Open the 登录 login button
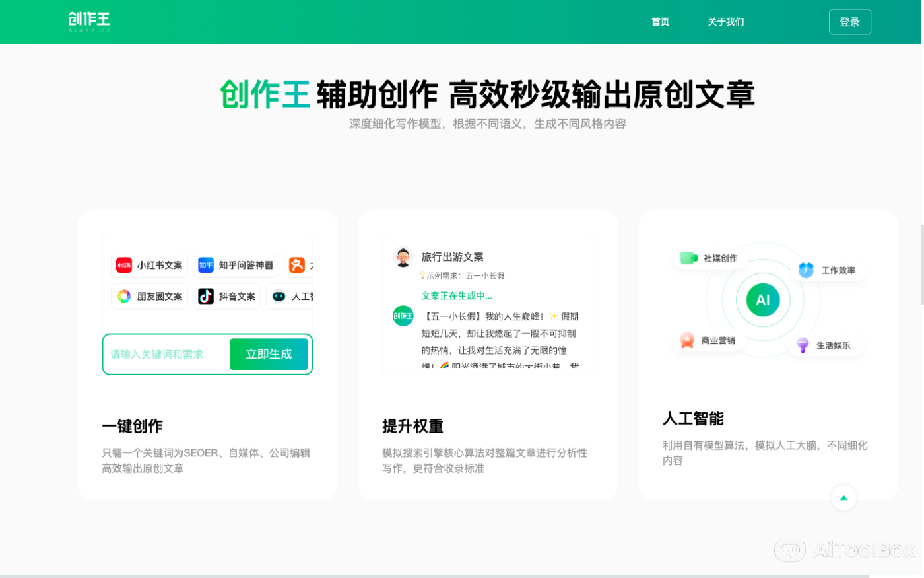Screen dimensions: 924x578 pyautogui.click(x=850, y=21)
